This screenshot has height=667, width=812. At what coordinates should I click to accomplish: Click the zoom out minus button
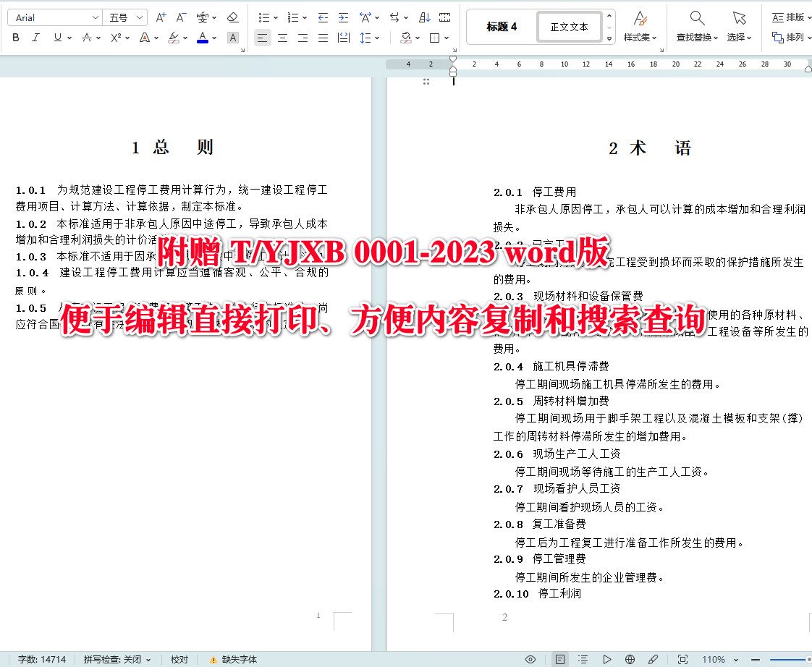[756, 659]
